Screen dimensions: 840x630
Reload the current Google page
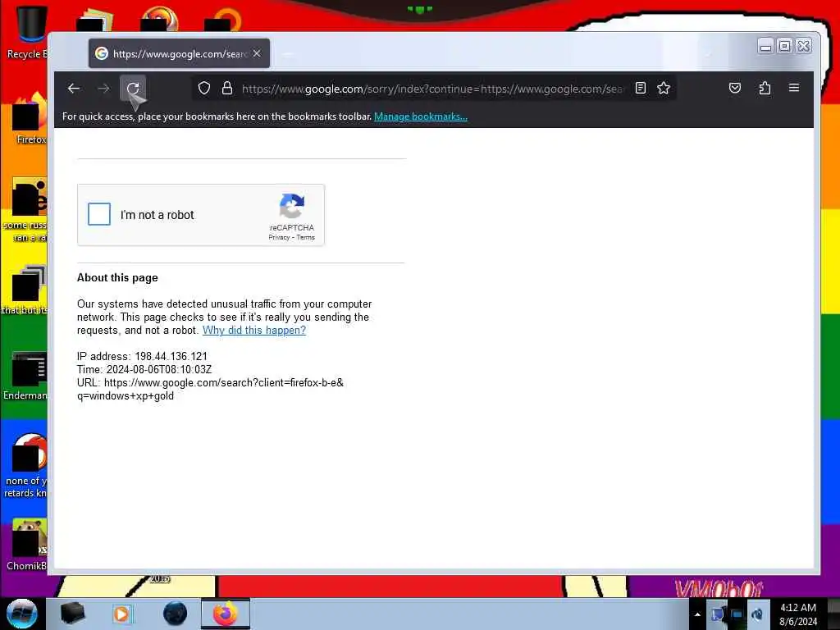[x=133, y=89]
